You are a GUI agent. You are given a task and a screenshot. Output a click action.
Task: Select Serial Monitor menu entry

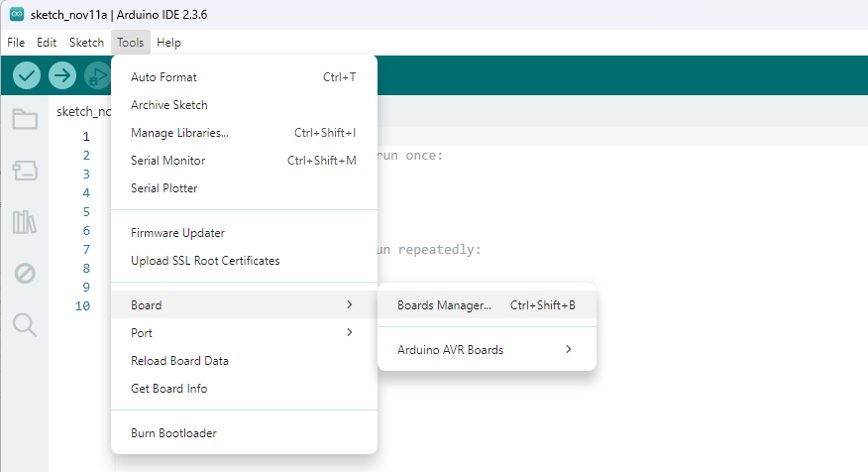tap(168, 161)
